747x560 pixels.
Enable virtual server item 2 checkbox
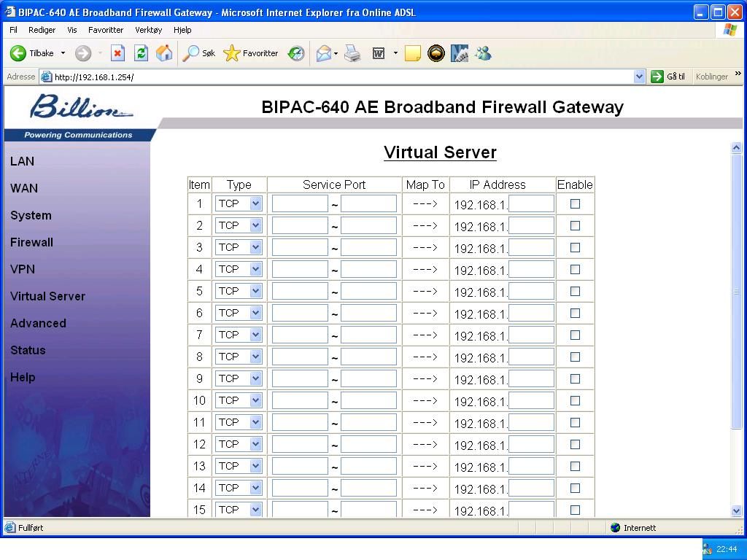[x=575, y=226]
